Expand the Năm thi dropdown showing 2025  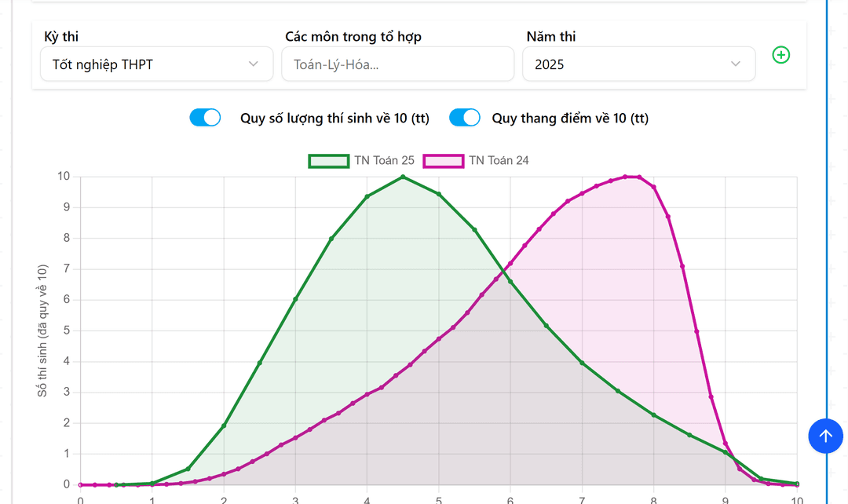point(638,64)
